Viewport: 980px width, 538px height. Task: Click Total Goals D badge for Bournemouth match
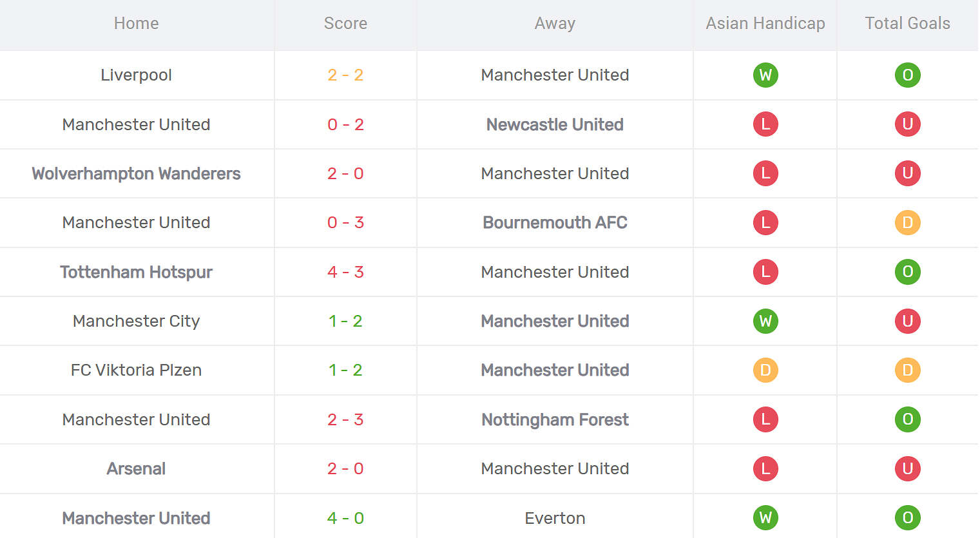(x=907, y=223)
